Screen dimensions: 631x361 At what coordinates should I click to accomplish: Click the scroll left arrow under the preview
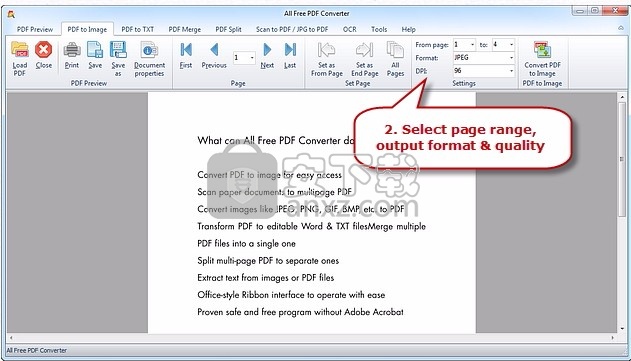tap(11, 338)
